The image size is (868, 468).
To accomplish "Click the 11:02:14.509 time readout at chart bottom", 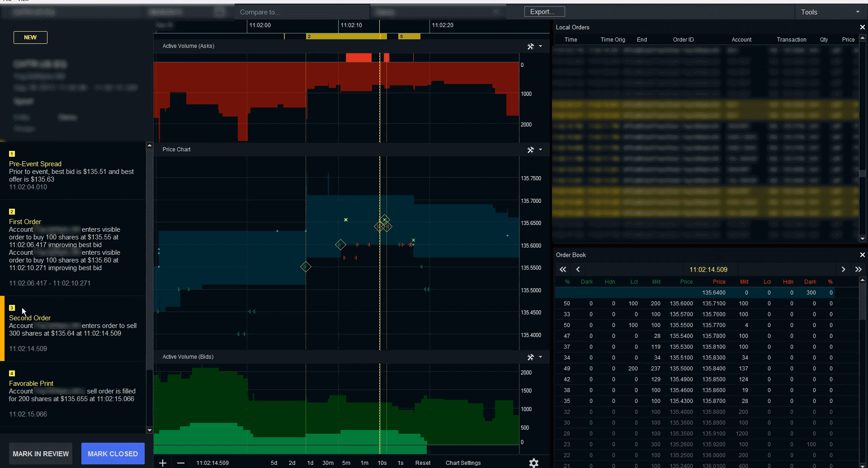I will coord(212,463).
